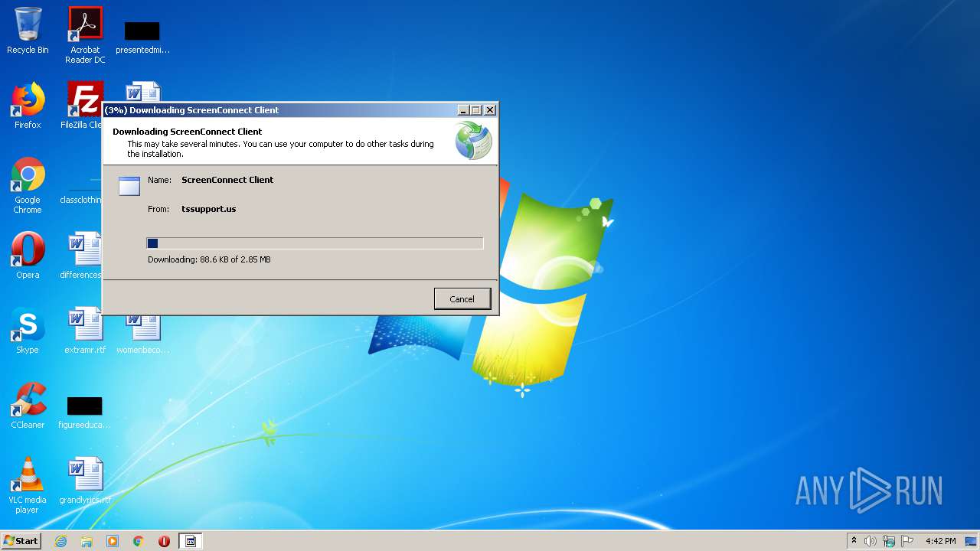Select the Acrobat Reader DC shortcut
This screenshot has width=980, height=551.
coord(85,35)
